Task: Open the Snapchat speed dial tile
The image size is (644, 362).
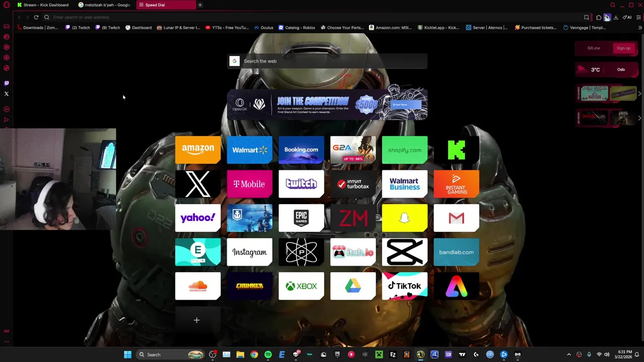Action: point(405,218)
